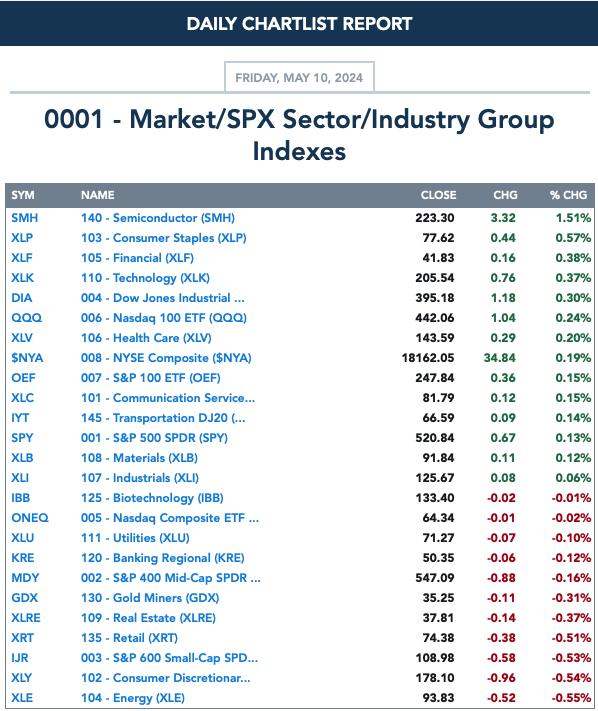Screen dimensions: 598x711
Task: Click 135 - Retail (XRT) link
Action: [x=129, y=638]
